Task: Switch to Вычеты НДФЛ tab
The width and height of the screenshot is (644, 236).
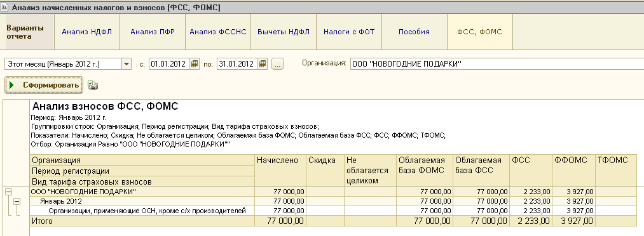Action: [x=284, y=32]
